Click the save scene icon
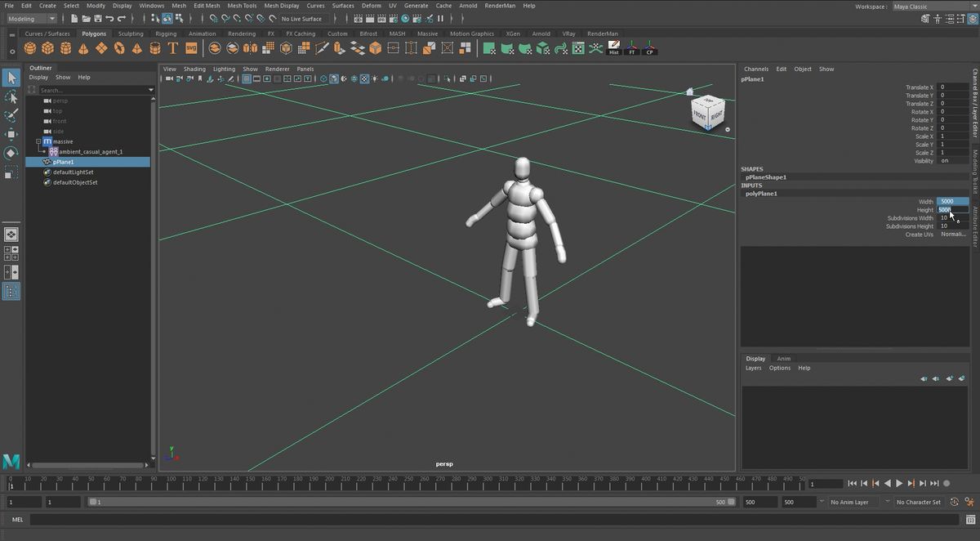The image size is (980, 541). pyautogui.click(x=98, y=18)
